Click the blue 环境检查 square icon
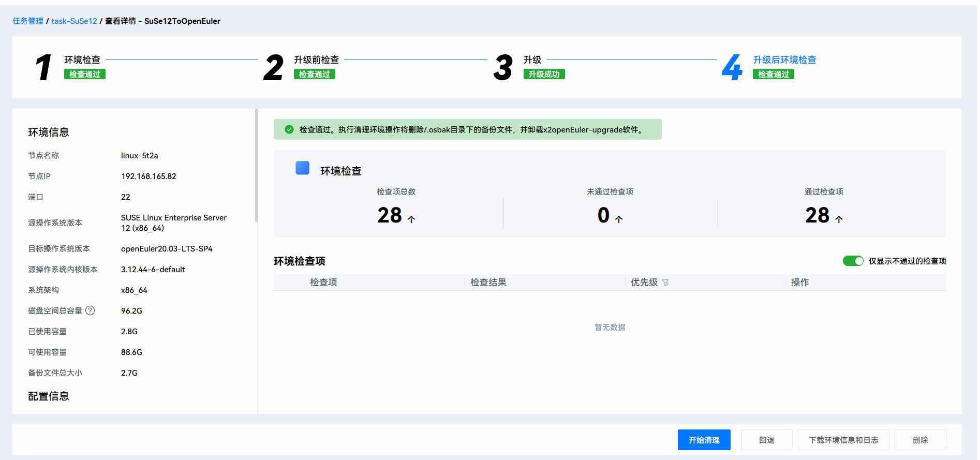The image size is (980, 460). 302,168
